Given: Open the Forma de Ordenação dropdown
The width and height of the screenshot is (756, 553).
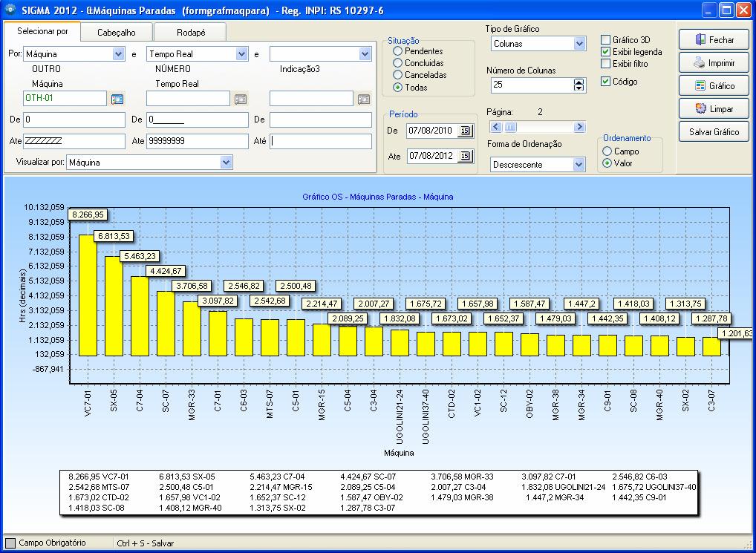Looking at the screenshot, I should click(x=579, y=165).
